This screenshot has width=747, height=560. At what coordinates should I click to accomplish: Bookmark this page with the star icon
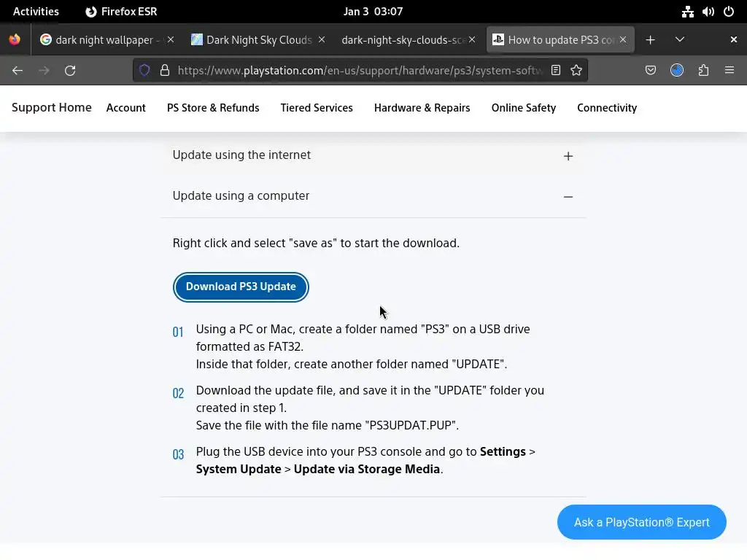pyautogui.click(x=576, y=70)
